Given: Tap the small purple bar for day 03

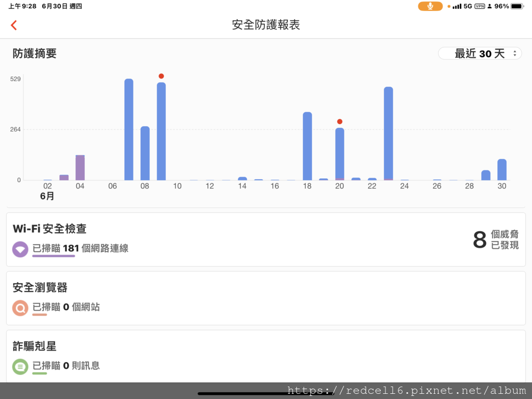Looking at the screenshot, I should click(64, 178).
